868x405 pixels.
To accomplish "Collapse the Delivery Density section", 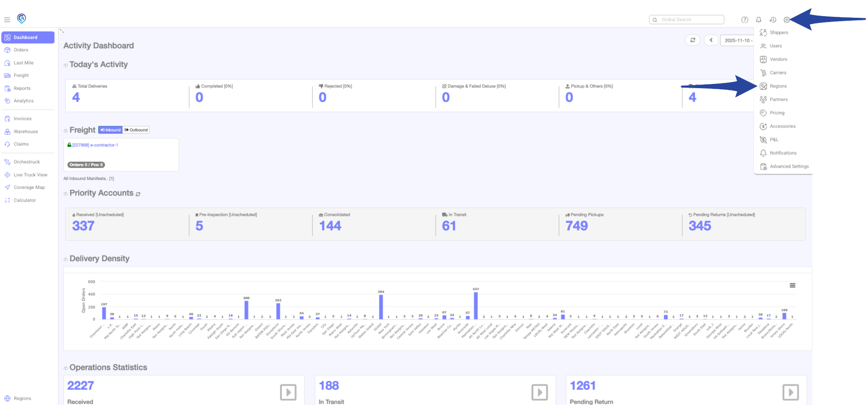I will [66, 259].
